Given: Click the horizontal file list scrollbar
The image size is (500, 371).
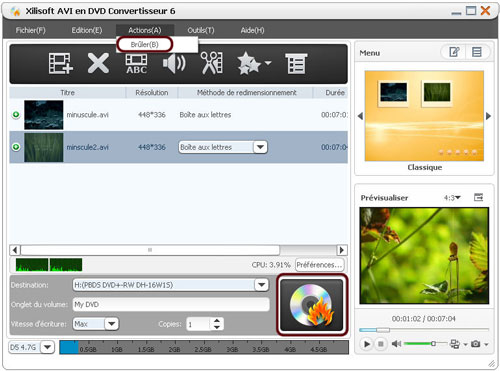Looking at the screenshot, I should tap(150, 250).
